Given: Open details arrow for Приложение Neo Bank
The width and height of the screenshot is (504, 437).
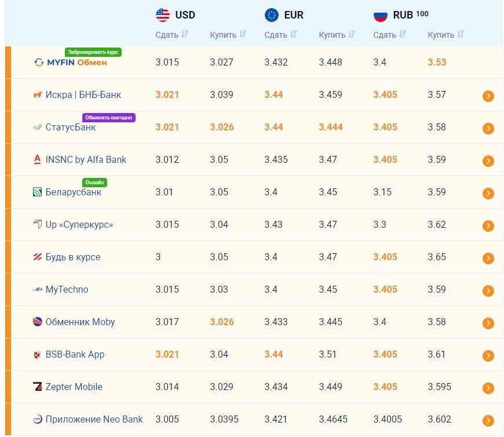Looking at the screenshot, I should pos(488,421).
